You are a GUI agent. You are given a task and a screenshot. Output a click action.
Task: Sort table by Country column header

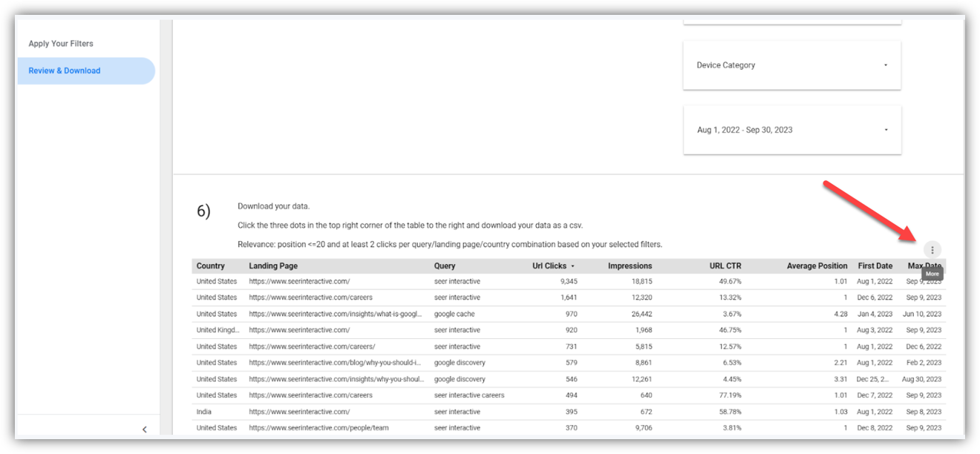pos(210,266)
